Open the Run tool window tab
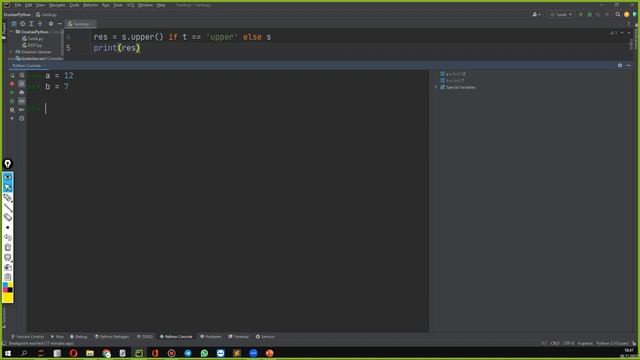 pyautogui.click(x=57, y=337)
